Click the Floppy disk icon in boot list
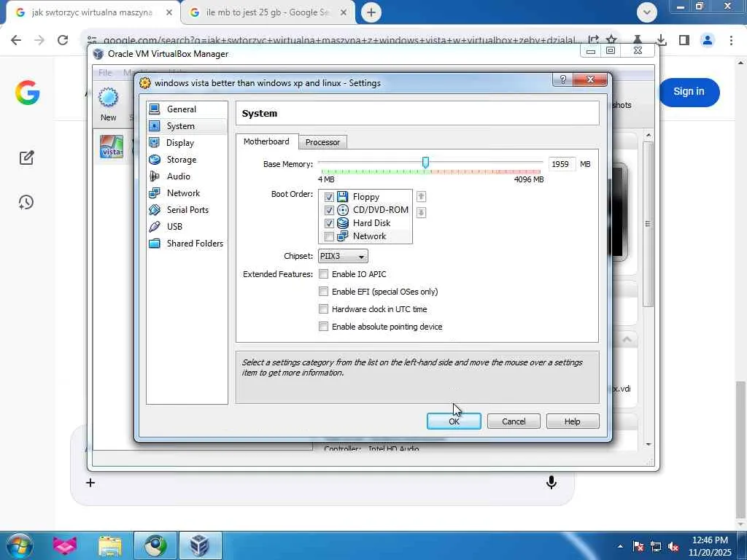This screenshot has width=747, height=560. tap(343, 196)
